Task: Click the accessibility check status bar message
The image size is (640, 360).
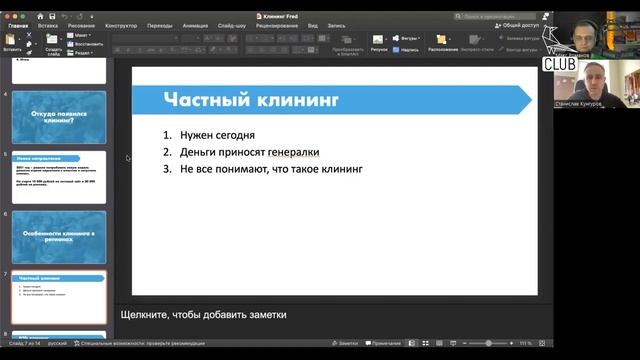Action: coord(139,343)
